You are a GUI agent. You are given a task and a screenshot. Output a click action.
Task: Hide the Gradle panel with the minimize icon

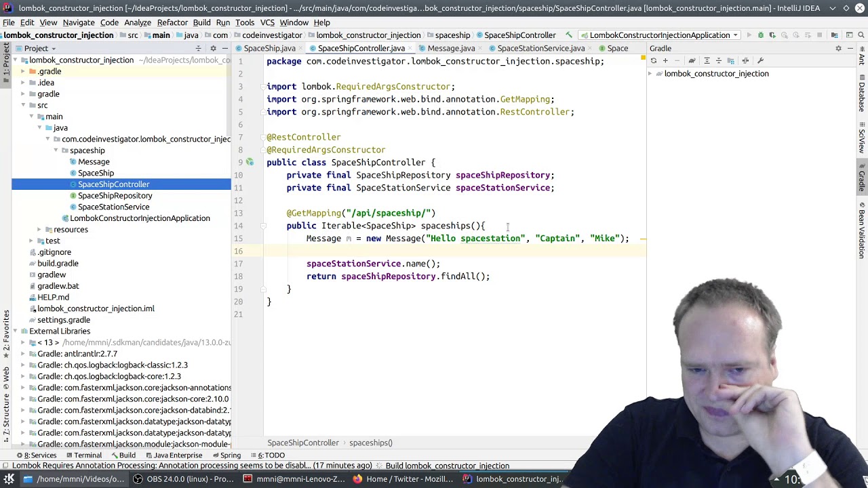850,49
